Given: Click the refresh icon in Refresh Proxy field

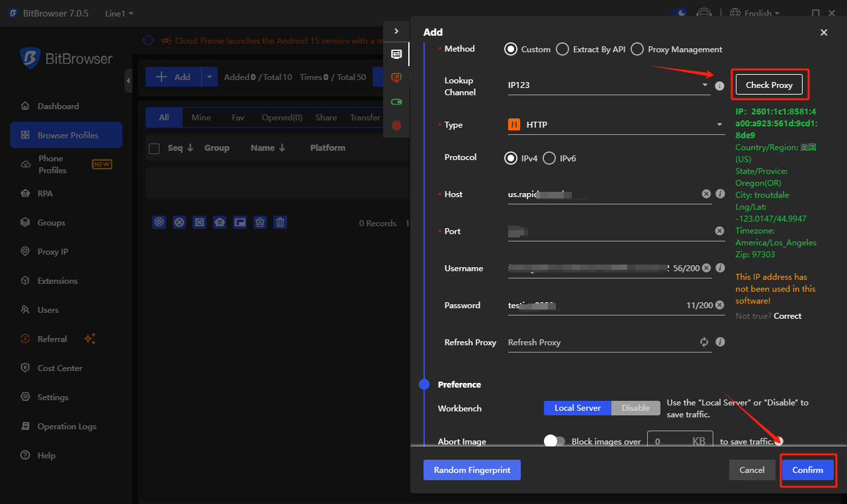Looking at the screenshot, I should pyautogui.click(x=704, y=342).
